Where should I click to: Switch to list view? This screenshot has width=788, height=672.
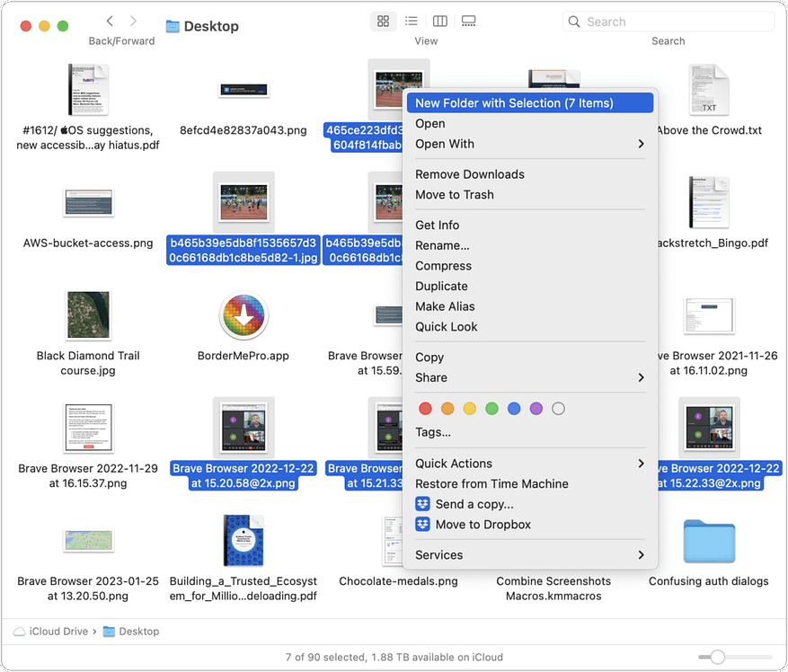coord(412,21)
